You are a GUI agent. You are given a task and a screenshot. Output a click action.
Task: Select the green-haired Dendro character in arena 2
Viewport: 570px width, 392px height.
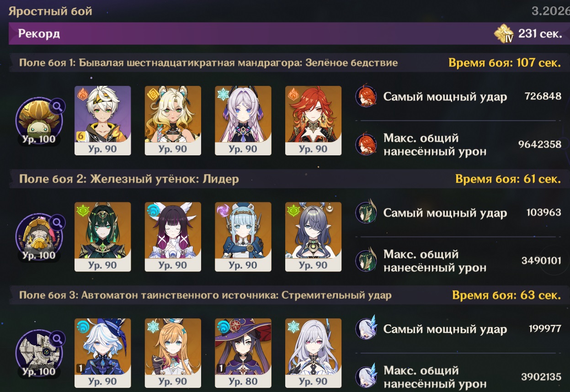(x=102, y=237)
